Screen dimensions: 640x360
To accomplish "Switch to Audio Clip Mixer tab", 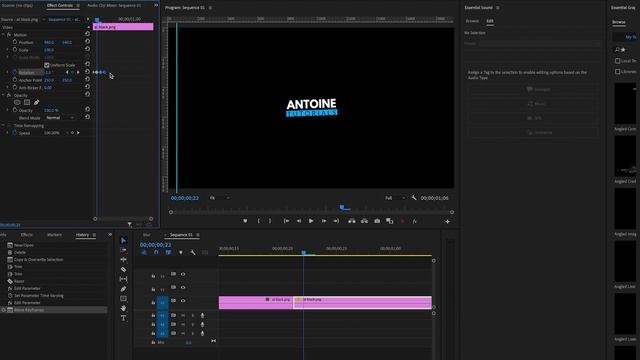I will 114,5.
